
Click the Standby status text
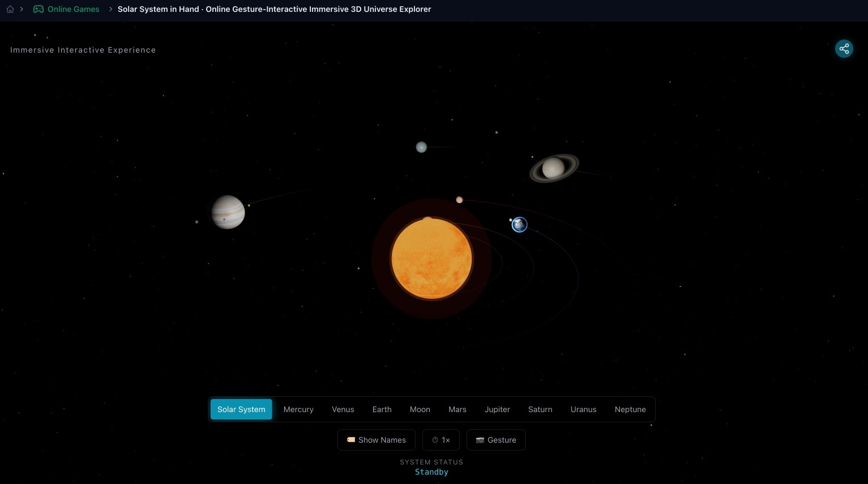(431, 472)
